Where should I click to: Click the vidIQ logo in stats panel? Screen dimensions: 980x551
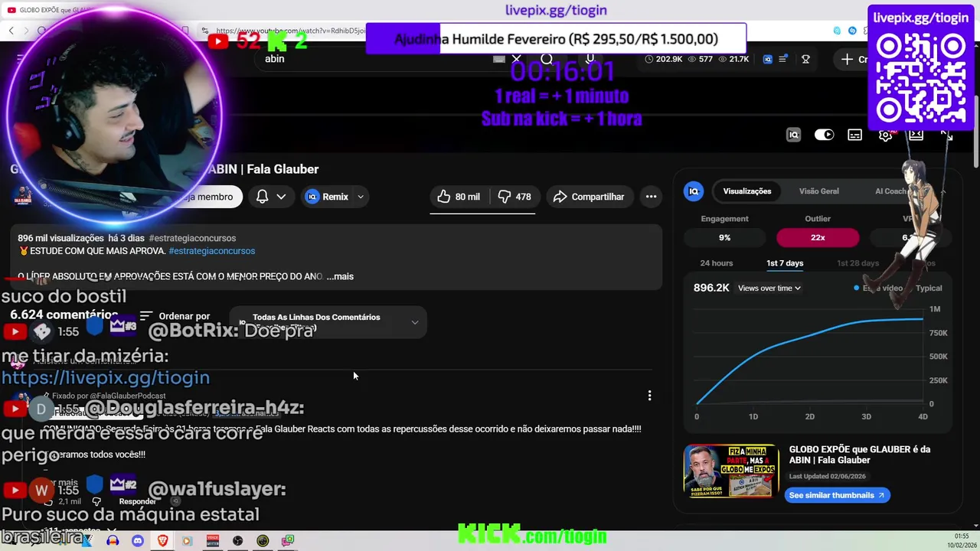click(694, 191)
